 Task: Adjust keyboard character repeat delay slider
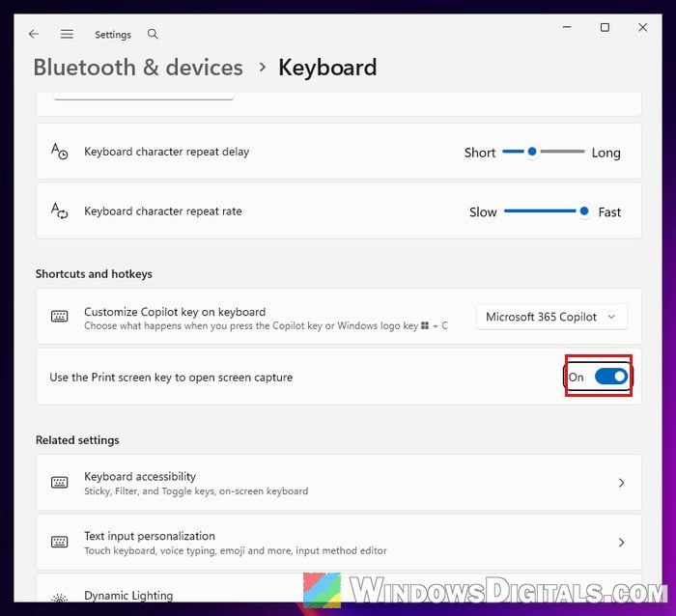click(543, 152)
